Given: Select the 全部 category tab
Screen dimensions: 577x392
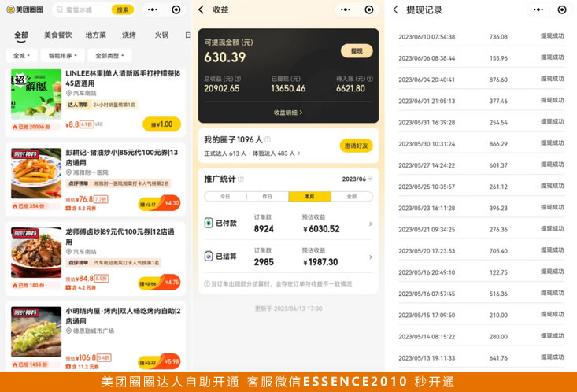Looking at the screenshot, I should pos(21,35).
